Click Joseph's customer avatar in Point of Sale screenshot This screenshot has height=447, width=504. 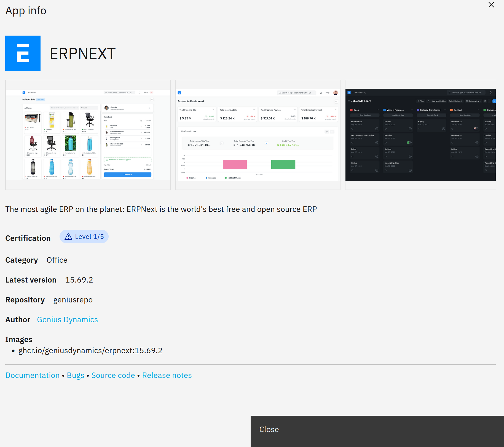pos(107,108)
